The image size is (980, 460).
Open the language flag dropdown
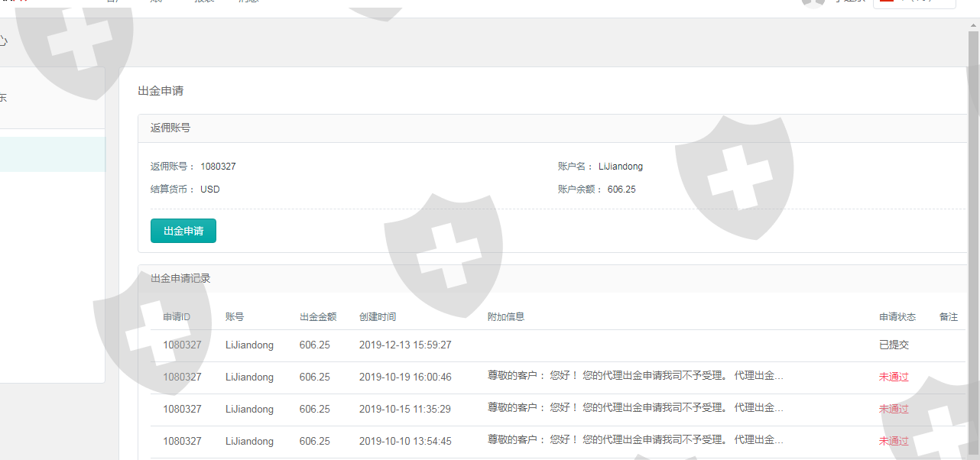(x=913, y=2)
